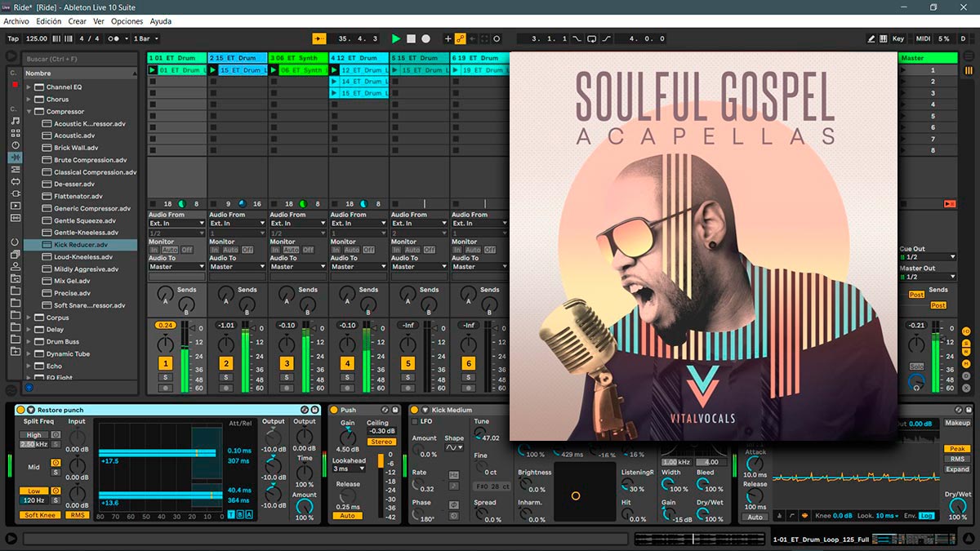Viewport: 980px width, 551px height.
Task: Open the Sounds category icon in browser sidebar
Action: click(15, 121)
